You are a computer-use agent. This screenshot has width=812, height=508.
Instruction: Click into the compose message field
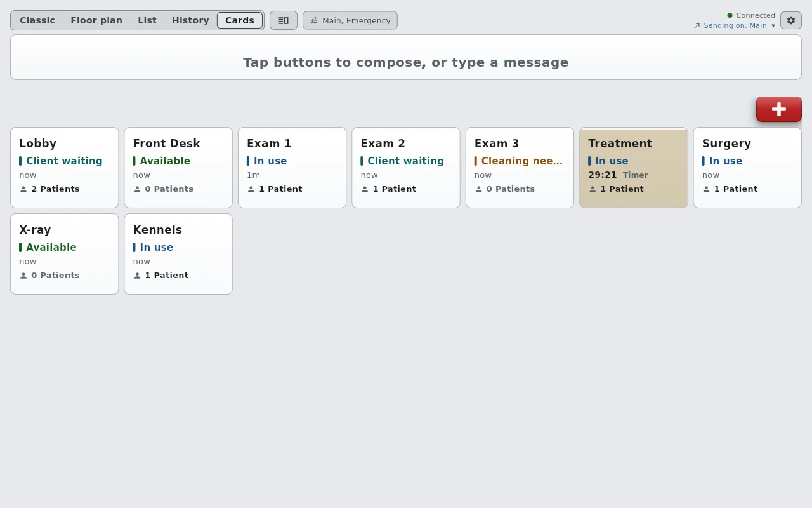coord(406,57)
